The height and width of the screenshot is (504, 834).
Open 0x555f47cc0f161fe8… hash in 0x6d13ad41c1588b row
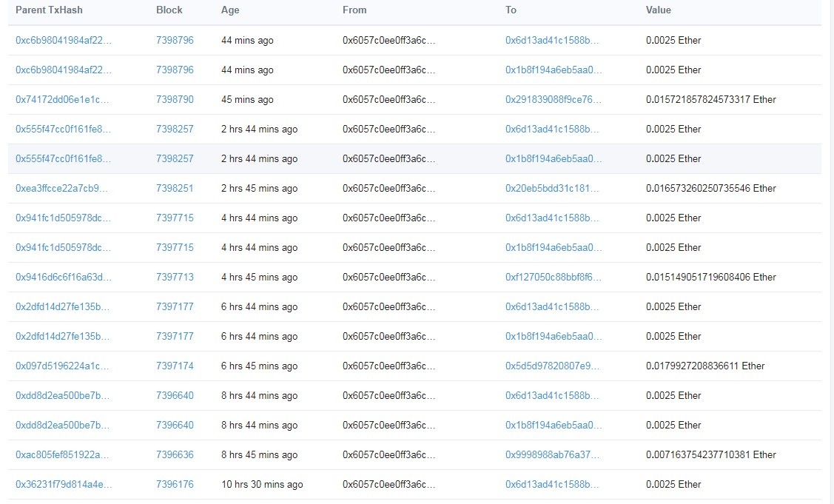pyautogui.click(x=63, y=130)
